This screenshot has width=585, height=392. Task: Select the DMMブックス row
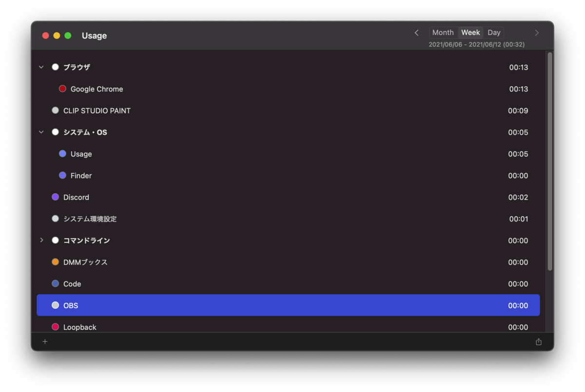click(288, 262)
